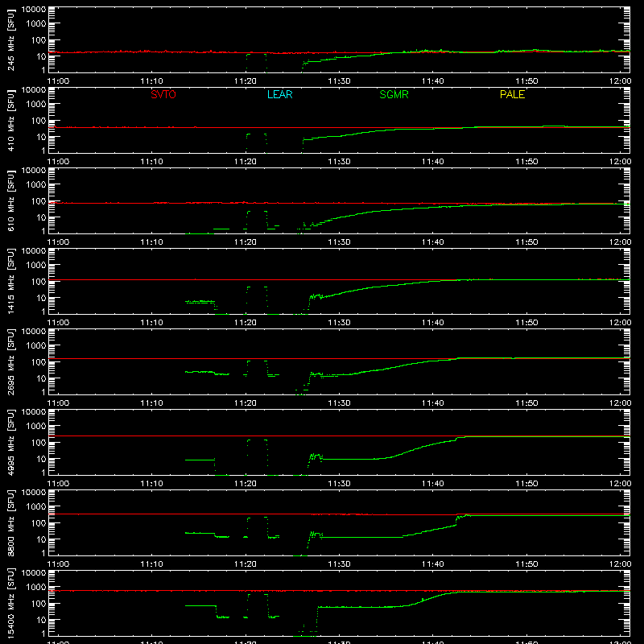Click the 100 y-tick of the 410 MHz panel
The image size is (644, 644).
pos(39,121)
